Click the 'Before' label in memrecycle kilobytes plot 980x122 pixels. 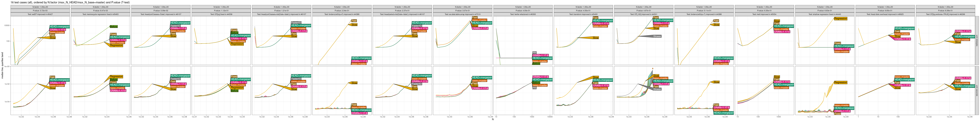tap(113, 27)
